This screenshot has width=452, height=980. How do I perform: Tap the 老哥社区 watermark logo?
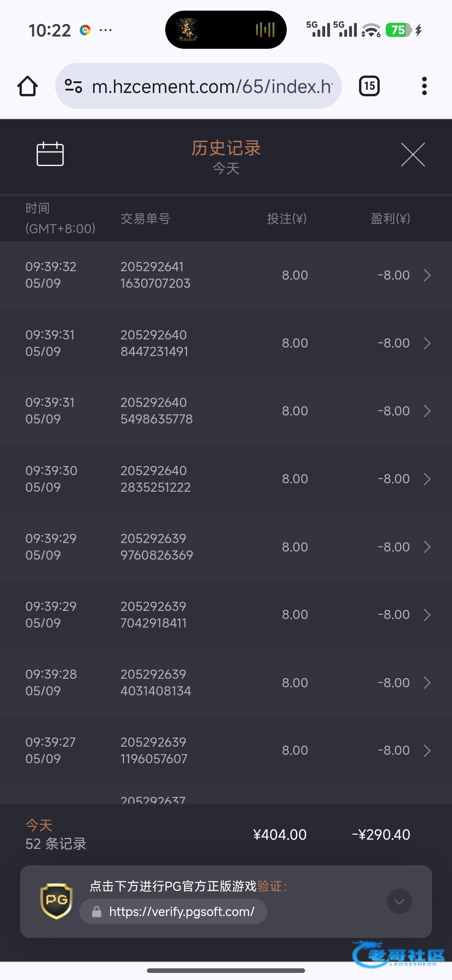[x=398, y=954]
